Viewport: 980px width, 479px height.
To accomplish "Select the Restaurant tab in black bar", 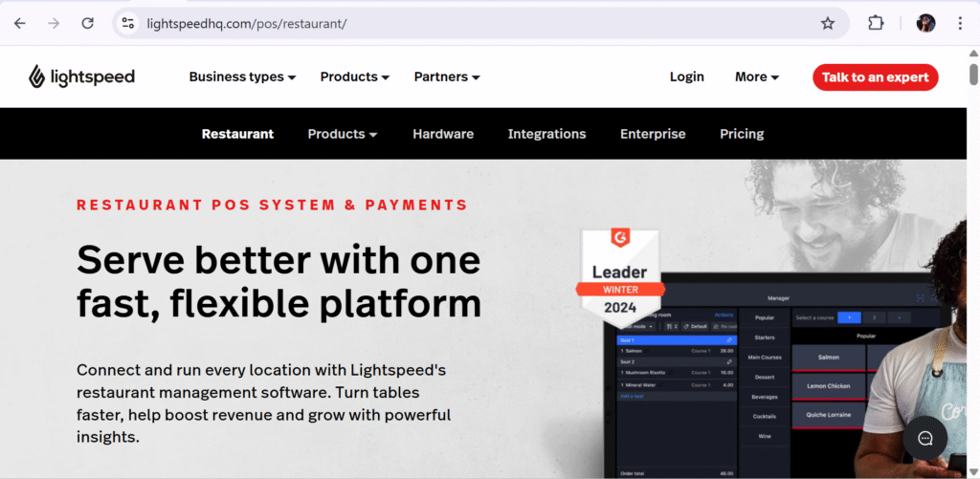I will (x=237, y=134).
